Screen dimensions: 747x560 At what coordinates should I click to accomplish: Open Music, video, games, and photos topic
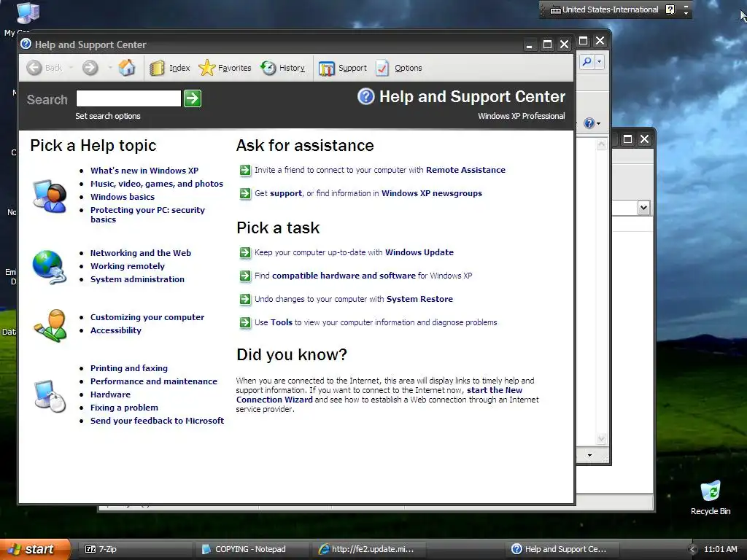(x=157, y=184)
